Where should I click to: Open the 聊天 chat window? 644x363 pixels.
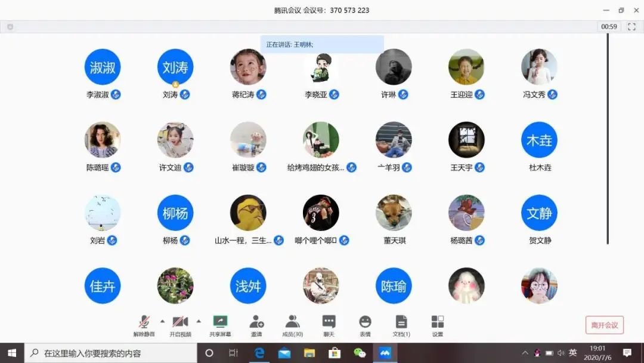tap(329, 325)
